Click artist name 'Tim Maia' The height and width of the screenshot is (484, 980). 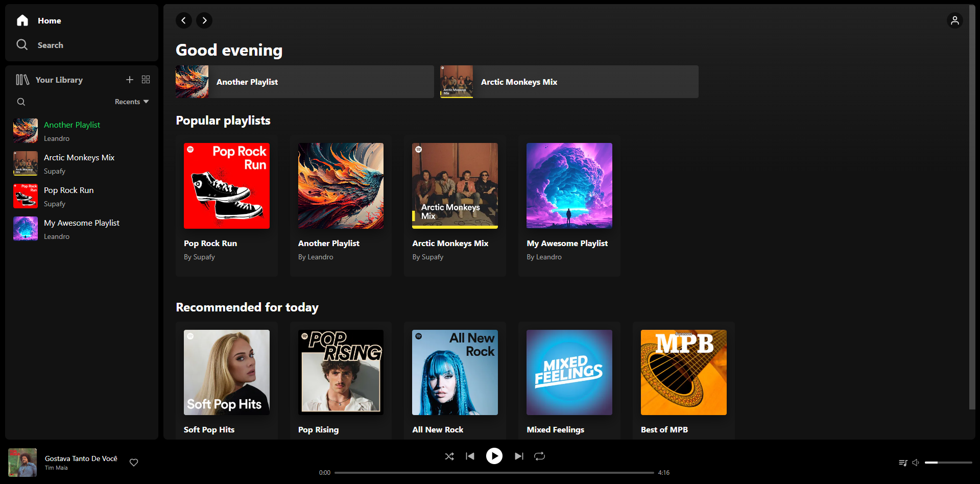56,468
